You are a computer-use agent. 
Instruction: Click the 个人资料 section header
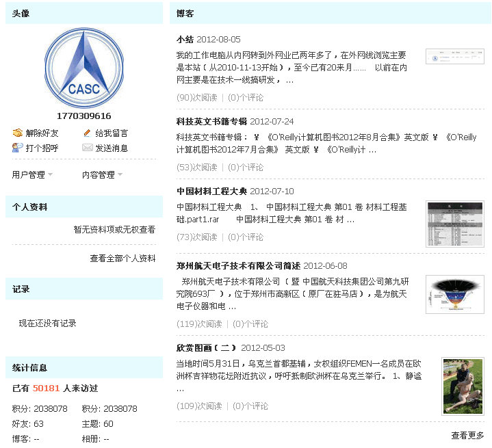(x=84, y=207)
